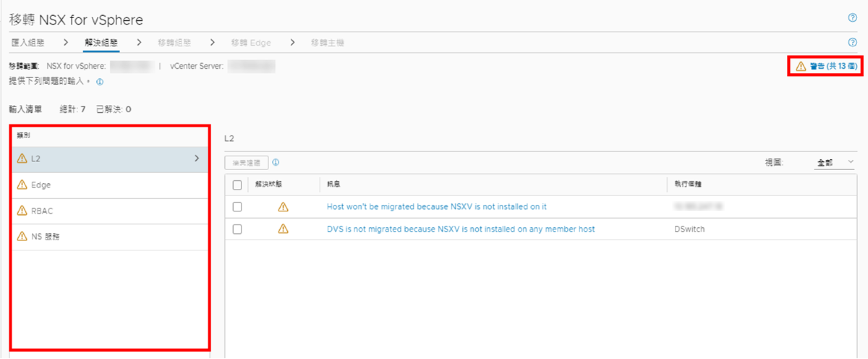Viewport: 868px width, 359px height.
Task: Click the 類別 list header
Action: click(23, 135)
